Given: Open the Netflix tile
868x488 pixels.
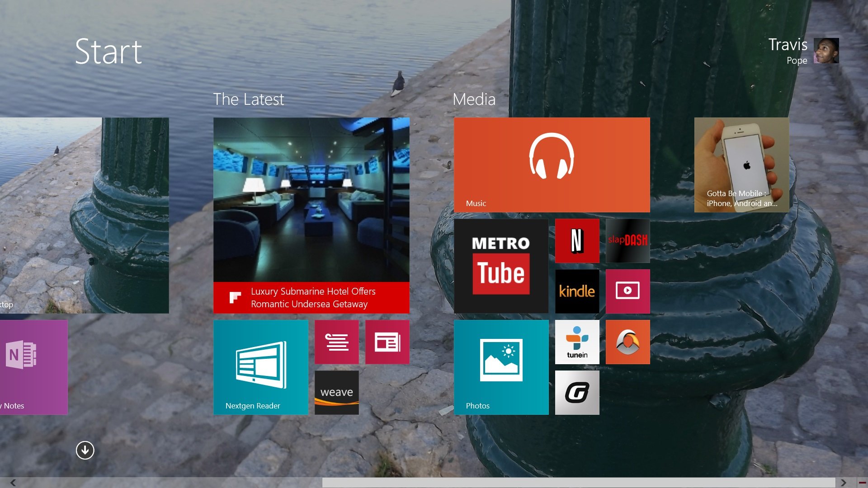Looking at the screenshot, I should [577, 241].
